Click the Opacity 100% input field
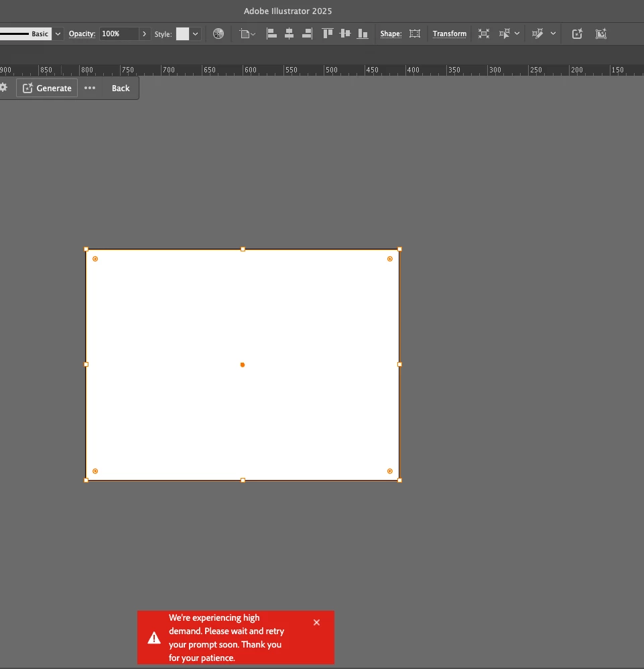Viewport: 644px width, 669px height. pos(119,34)
